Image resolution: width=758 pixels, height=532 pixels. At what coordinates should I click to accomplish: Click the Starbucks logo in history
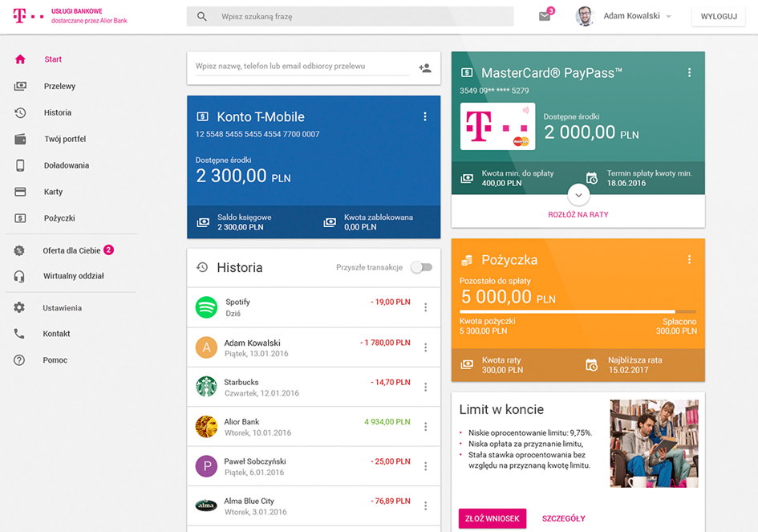(206, 387)
